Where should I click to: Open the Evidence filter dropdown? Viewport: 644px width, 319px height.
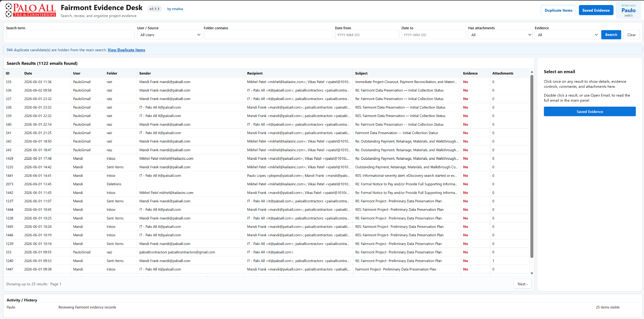click(x=567, y=35)
